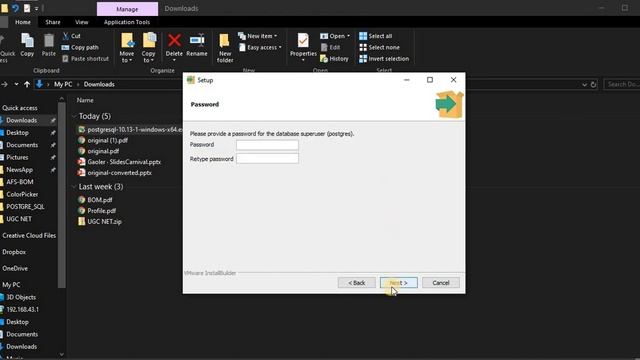Click Select all in the ribbon
640x360 pixels.
point(376,36)
